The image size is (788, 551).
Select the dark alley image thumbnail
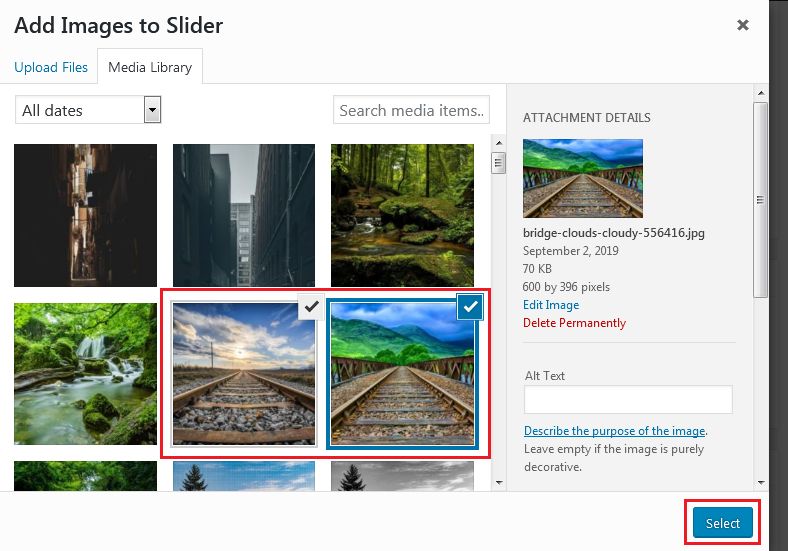pos(85,215)
